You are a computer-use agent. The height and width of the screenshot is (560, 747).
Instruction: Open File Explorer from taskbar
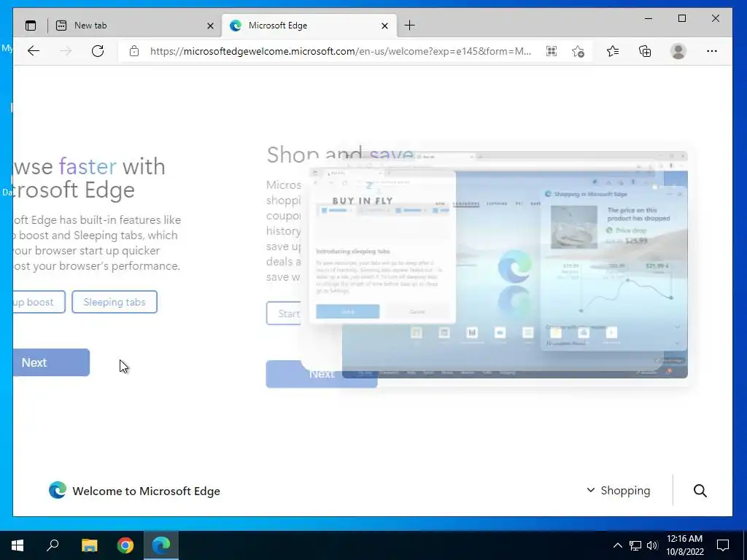pos(89,545)
